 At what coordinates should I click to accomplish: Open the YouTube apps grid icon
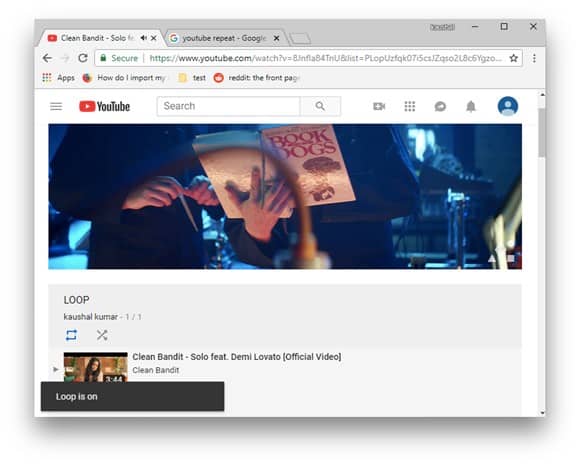pyautogui.click(x=409, y=107)
